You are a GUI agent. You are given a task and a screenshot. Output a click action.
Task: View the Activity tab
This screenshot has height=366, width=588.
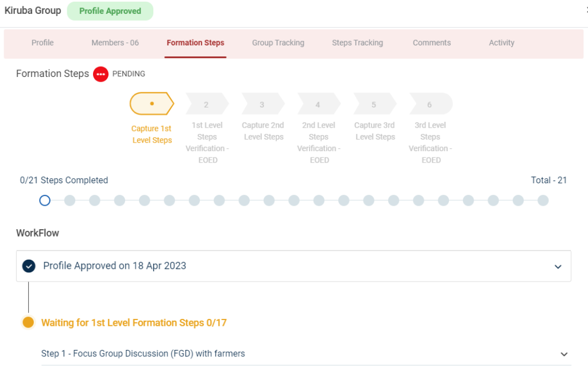coord(501,43)
